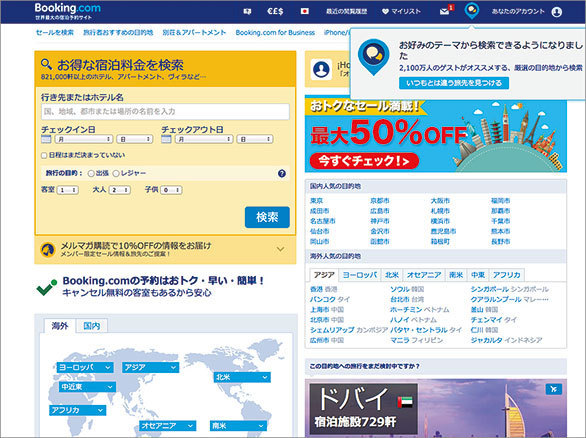Screen dimensions: 586x438
Task: Open 中近東 dropdown on world map
Action: click(x=87, y=387)
